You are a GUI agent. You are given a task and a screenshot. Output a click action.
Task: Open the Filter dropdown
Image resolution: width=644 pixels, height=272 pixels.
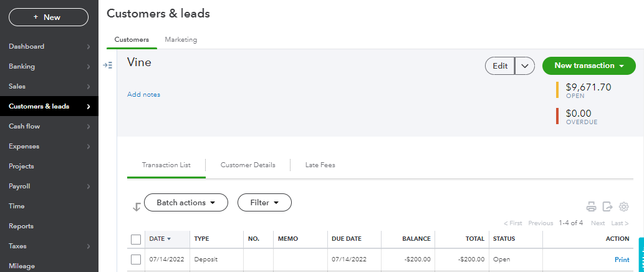point(264,203)
